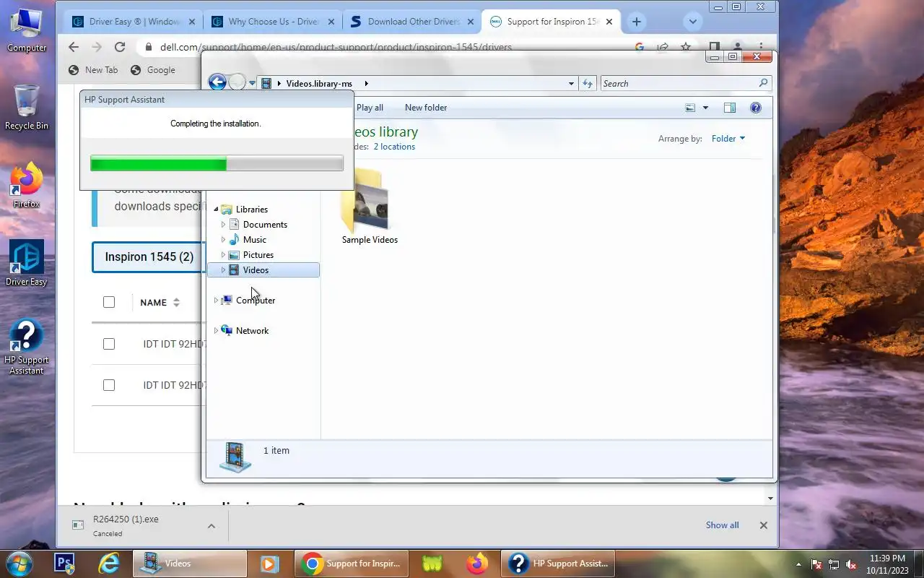
Task: Click the search magnifier in explorer
Action: [x=763, y=83]
